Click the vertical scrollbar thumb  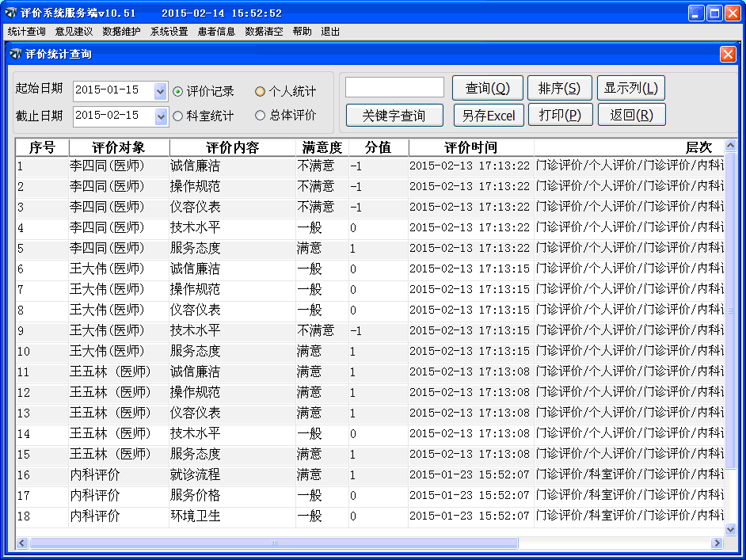[730, 310]
